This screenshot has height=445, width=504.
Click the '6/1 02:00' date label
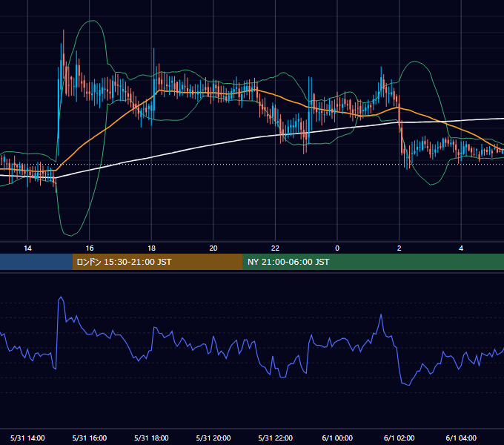(399, 438)
